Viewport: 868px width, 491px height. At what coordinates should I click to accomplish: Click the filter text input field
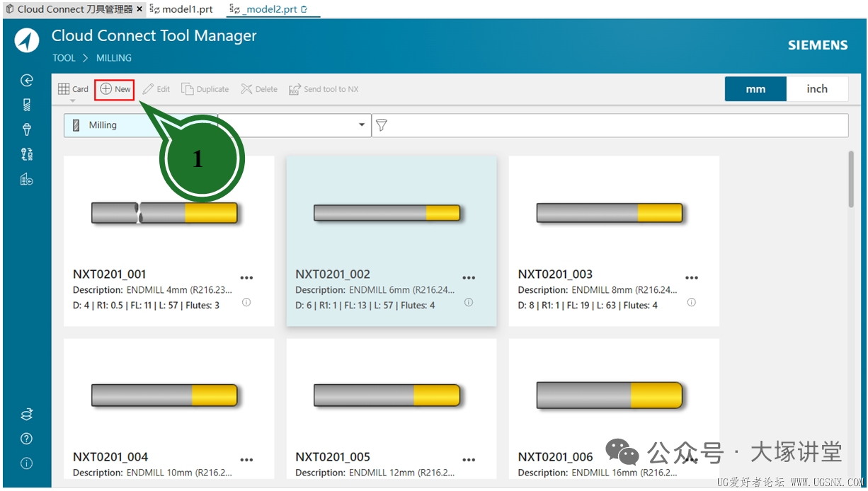pyautogui.click(x=610, y=125)
